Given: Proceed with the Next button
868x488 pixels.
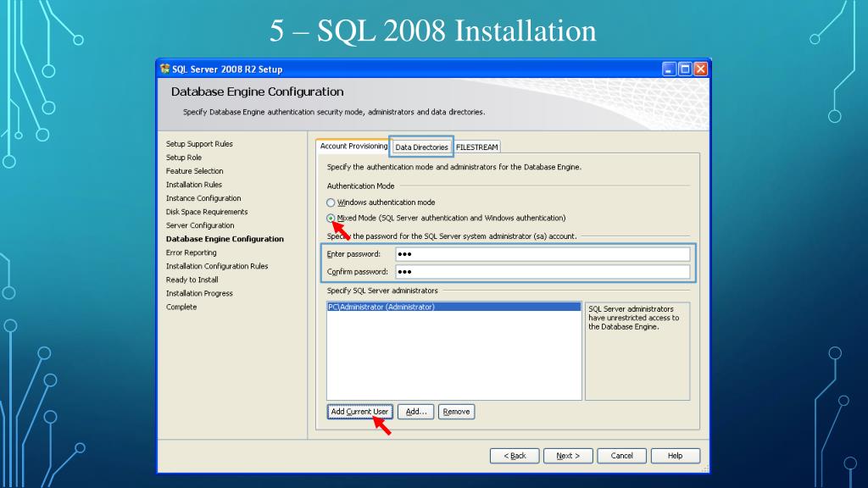Looking at the screenshot, I should point(568,456).
